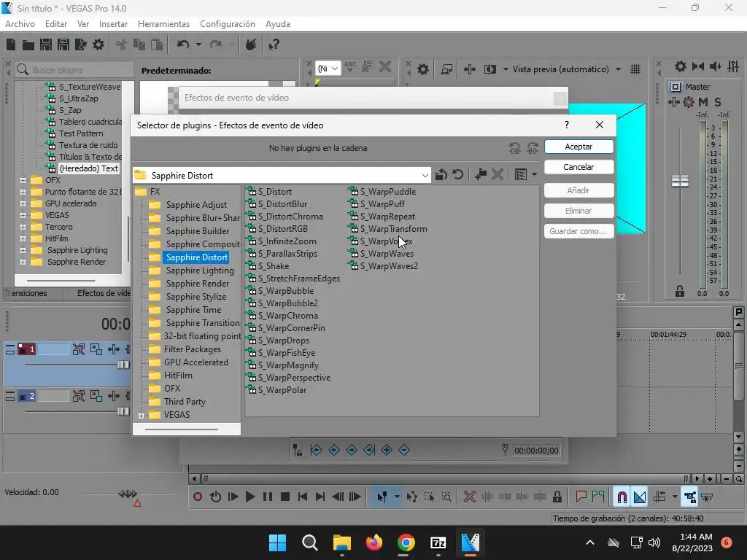Open the Vista previa quality dropdown
747x560 pixels.
[x=619, y=69]
